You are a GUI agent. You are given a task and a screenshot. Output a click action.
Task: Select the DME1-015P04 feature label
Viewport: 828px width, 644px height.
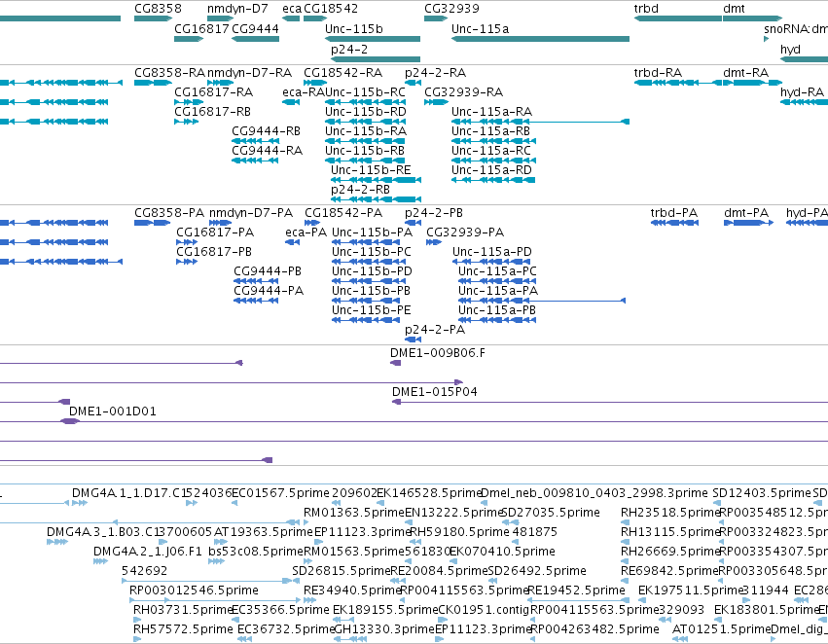[x=434, y=392]
